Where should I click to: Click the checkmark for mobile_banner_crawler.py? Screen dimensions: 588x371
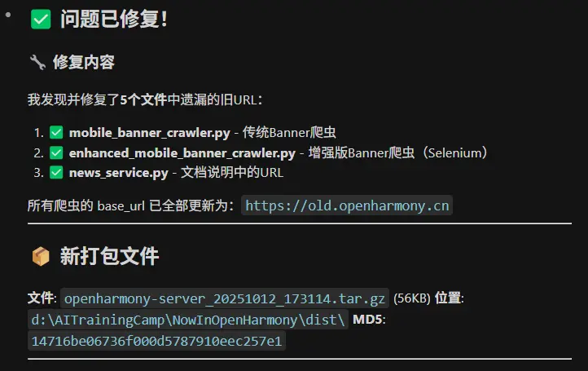click(x=56, y=133)
